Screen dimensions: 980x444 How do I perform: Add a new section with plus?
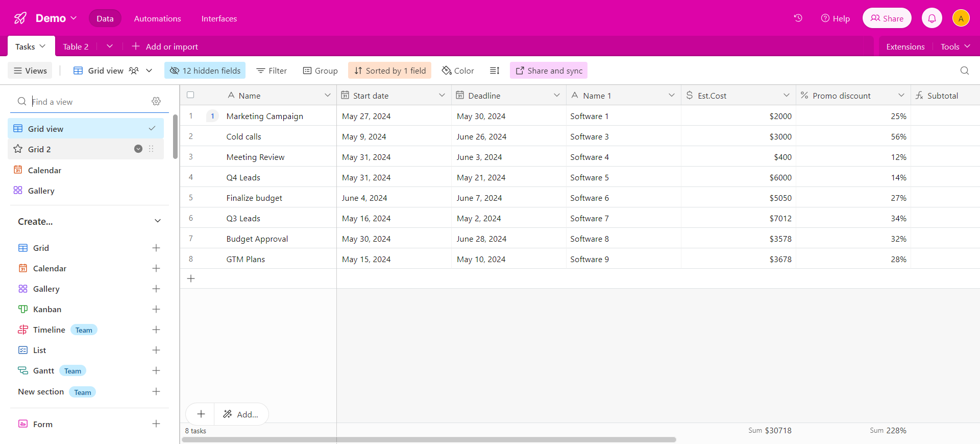156,391
